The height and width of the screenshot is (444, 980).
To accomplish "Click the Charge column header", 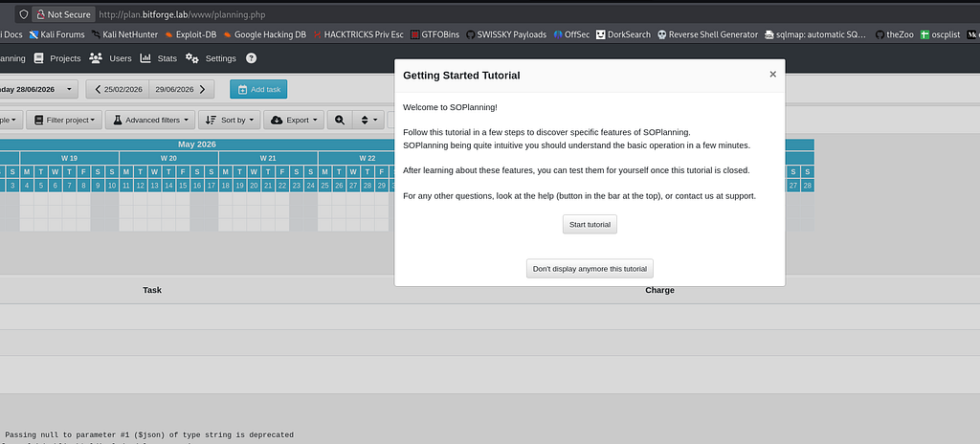I will [x=659, y=290].
